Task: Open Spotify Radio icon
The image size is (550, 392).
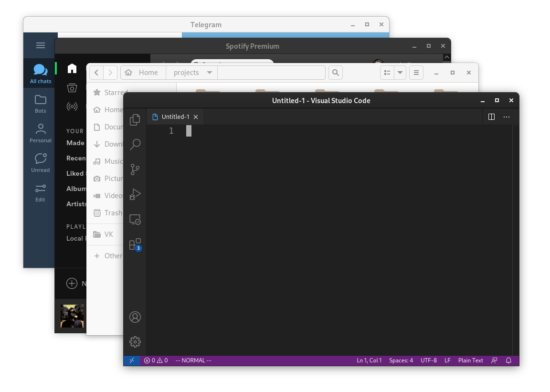Action: tap(72, 106)
